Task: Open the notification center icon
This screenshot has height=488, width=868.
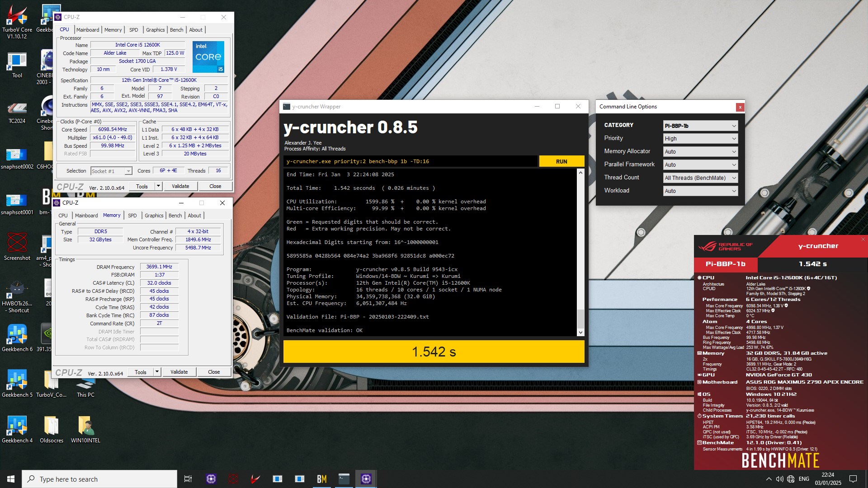Action: tap(853, 479)
